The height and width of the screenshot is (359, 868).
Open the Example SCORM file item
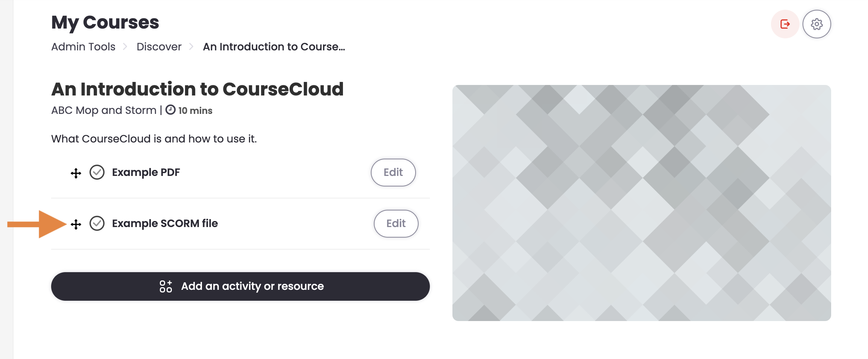tap(165, 223)
